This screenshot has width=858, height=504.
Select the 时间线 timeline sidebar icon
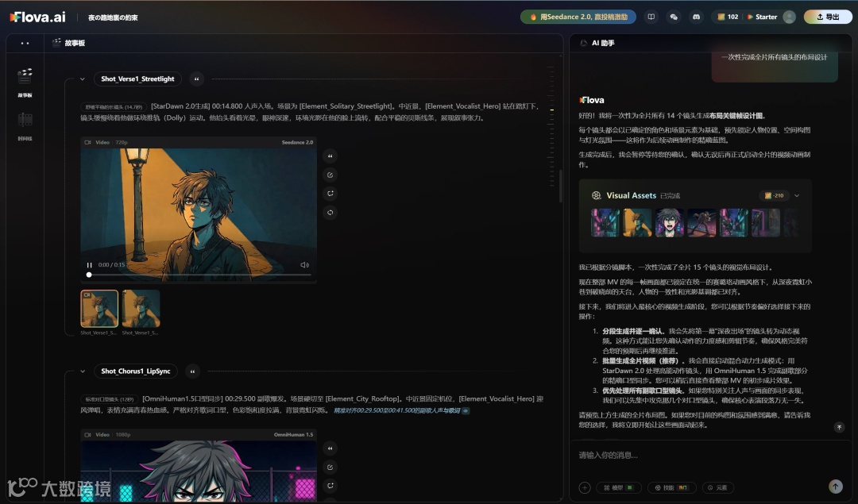(x=25, y=125)
